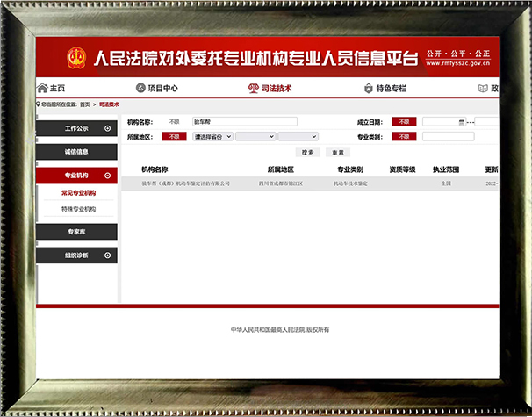Open the city dropdown next to province
This screenshot has height=417, width=532.
(255, 137)
